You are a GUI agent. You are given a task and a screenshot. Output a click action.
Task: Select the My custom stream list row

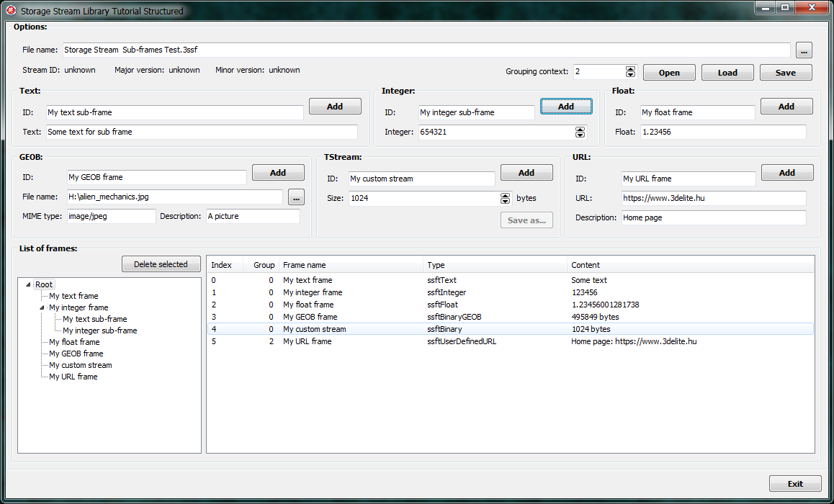click(511, 329)
